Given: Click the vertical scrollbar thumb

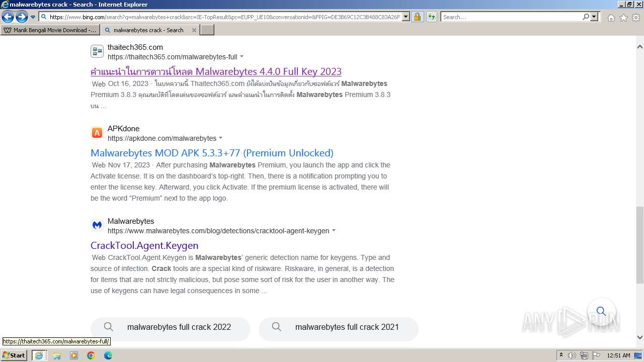Looking at the screenshot, I should click(x=639, y=245).
